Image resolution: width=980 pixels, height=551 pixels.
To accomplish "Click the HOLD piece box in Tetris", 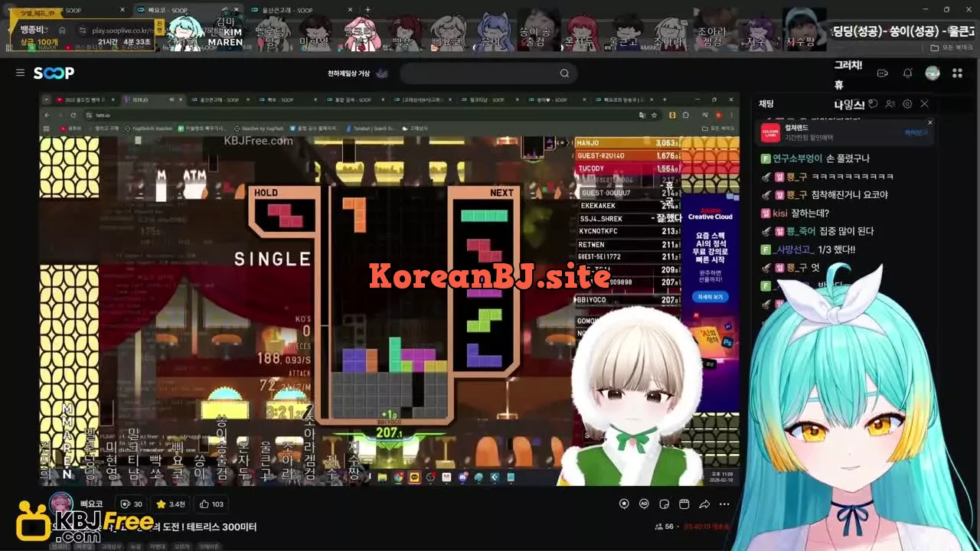I will (x=284, y=210).
